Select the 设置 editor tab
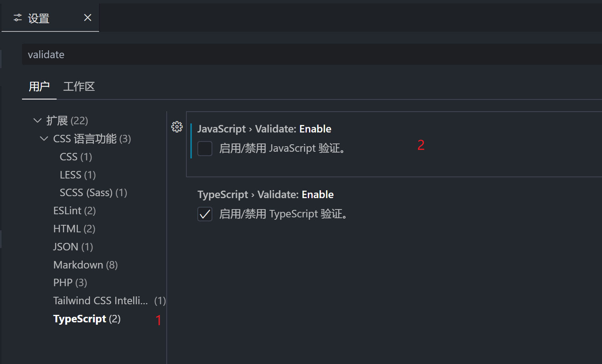Image resolution: width=602 pixels, height=364 pixels. [x=50, y=18]
